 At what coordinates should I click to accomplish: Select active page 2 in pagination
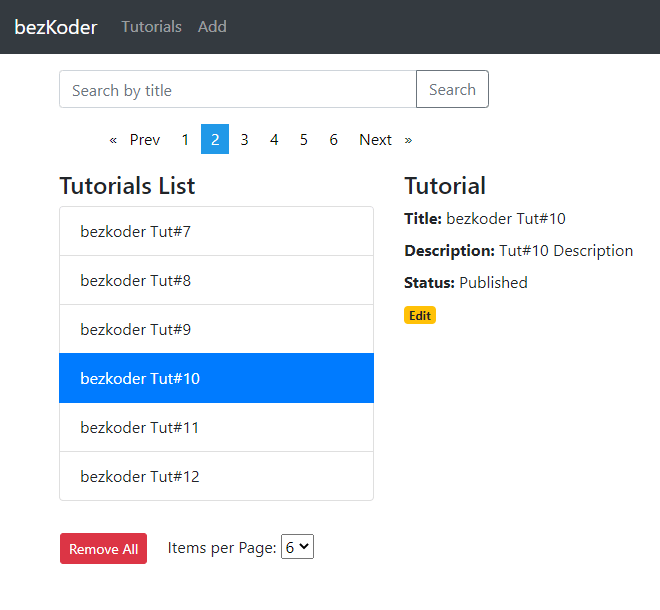(x=215, y=139)
